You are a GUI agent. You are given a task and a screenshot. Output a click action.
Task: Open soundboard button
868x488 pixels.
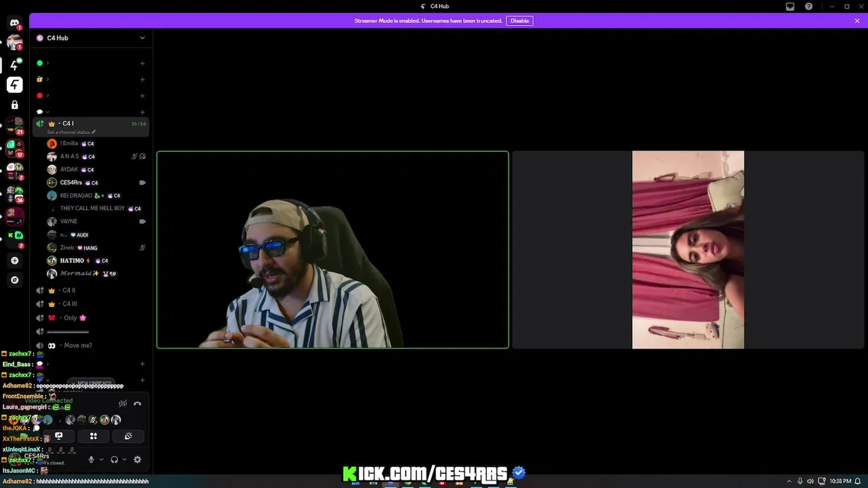pyautogui.click(x=128, y=436)
